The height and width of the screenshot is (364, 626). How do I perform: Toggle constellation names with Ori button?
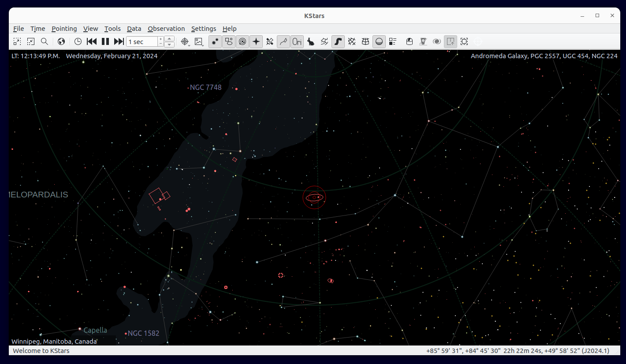(297, 41)
